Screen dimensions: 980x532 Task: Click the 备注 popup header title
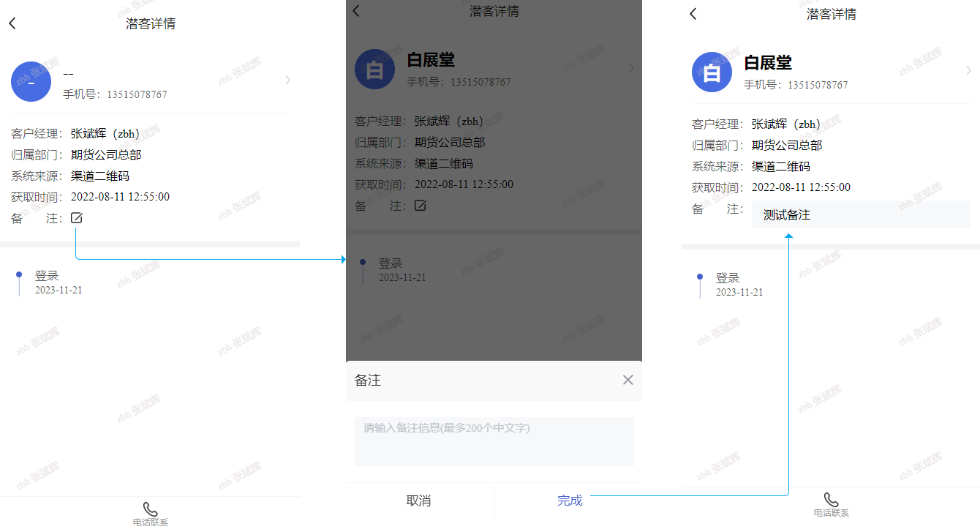point(368,381)
